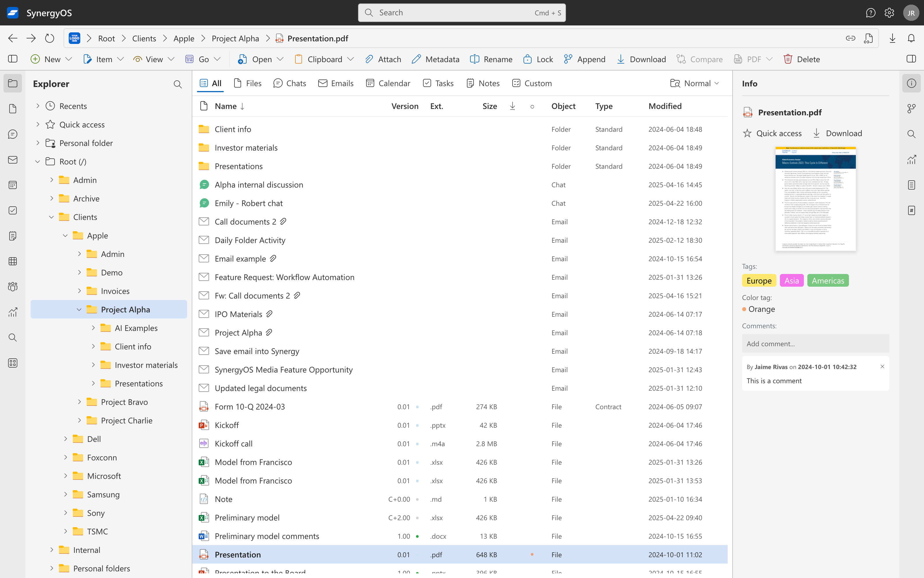Click the Europe yellow tag
The width and height of the screenshot is (924, 578).
coord(759,281)
